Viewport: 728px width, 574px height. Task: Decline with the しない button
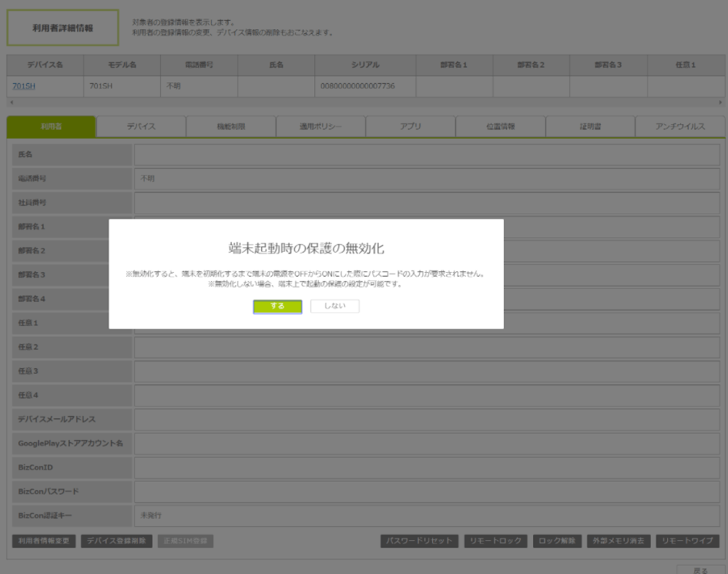click(x=335, y=306)
